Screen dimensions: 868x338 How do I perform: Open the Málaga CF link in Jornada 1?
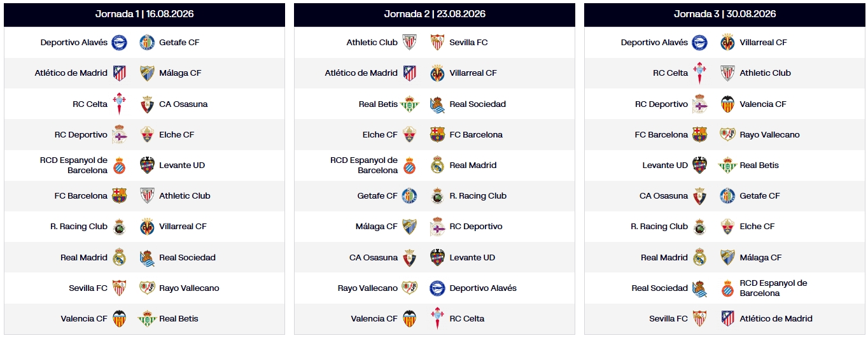(x=180, y=73)
